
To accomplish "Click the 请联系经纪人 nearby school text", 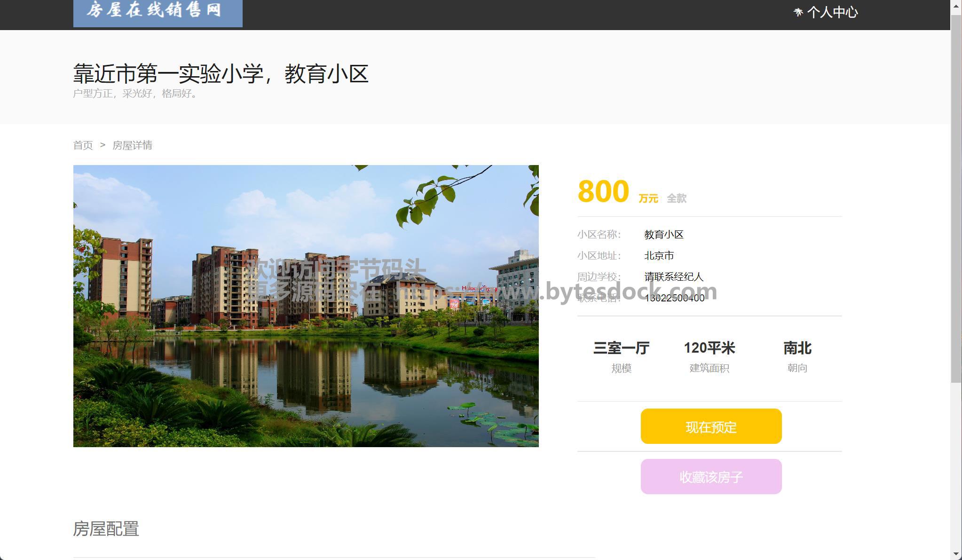I will point(673,277).
